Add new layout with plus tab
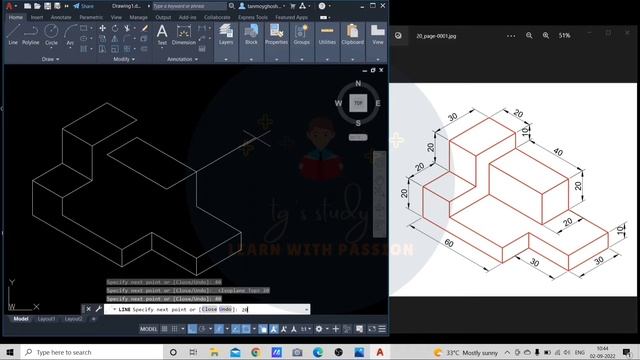Image resolution: width=640 pixels, height=360 pixels. (93, 319)
